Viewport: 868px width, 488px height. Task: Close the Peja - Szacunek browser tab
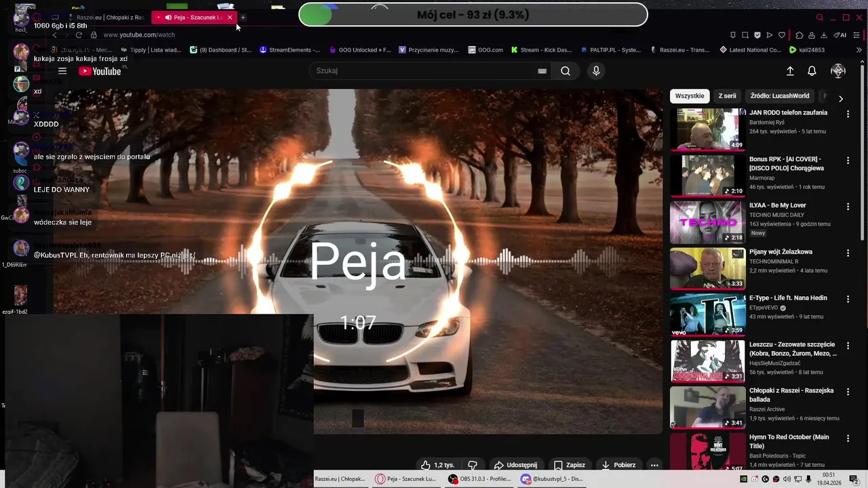pyautogui.click(x=230, y=18)
